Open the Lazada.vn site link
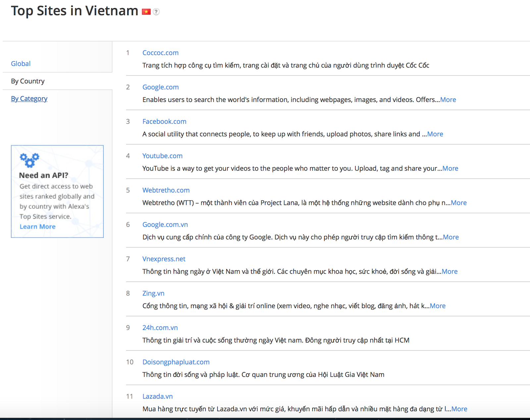This screenshot has height=420, width=530. point(157,397)
